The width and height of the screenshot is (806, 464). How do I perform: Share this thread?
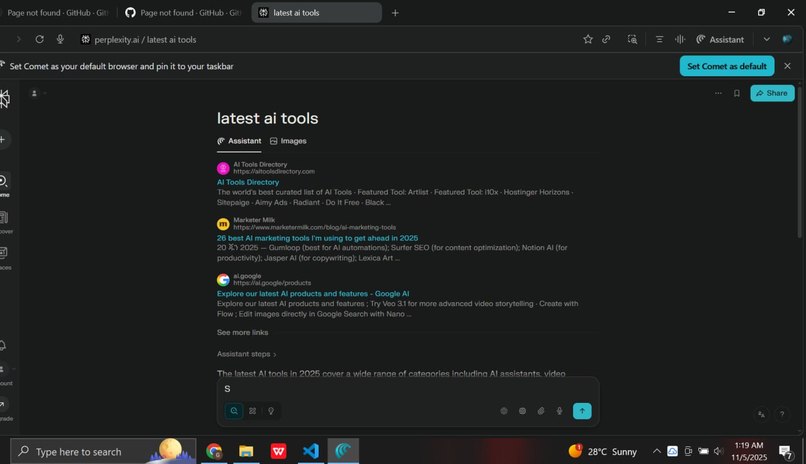772,93
